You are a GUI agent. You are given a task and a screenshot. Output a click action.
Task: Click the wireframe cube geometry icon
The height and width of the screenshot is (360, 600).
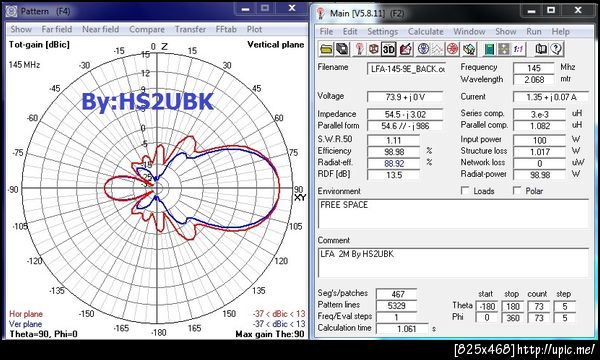(x=373, y=49)
